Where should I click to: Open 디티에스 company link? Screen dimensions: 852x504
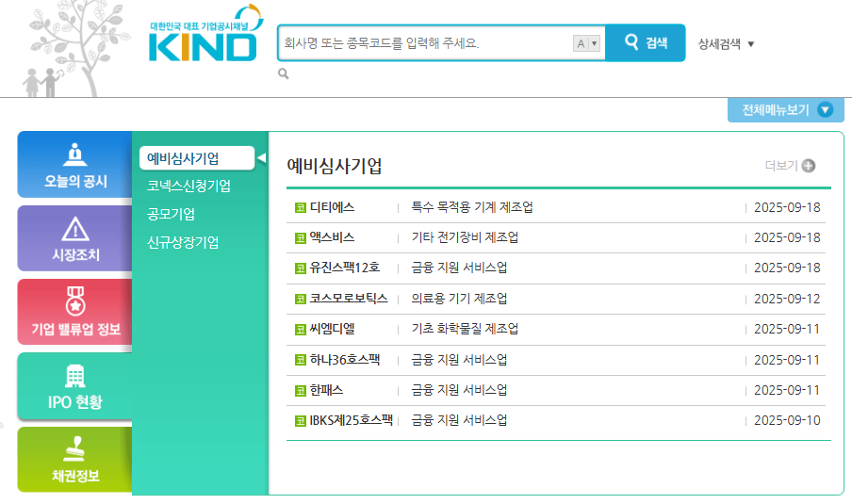click(332, 207)
